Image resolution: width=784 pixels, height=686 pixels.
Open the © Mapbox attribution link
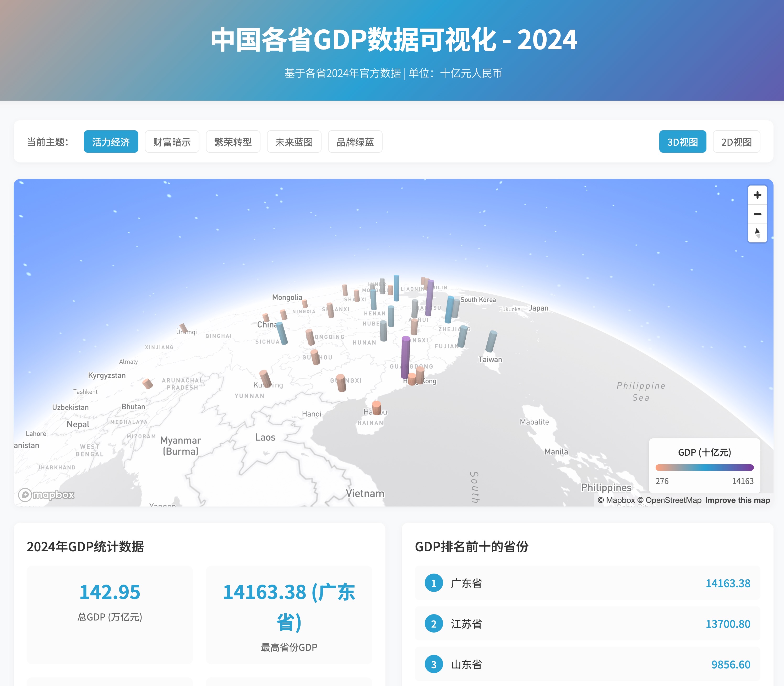click(x=616, y=500)
